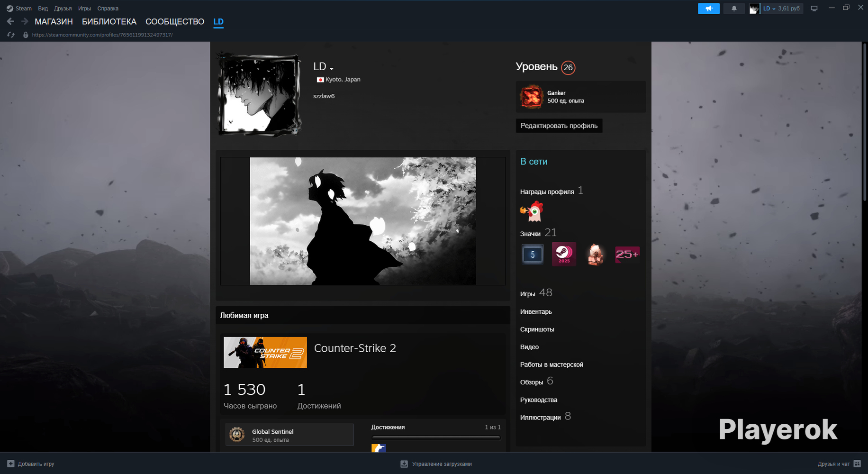Open the friends and chat icon
The image size is (868, 474).
click(857, 464)
